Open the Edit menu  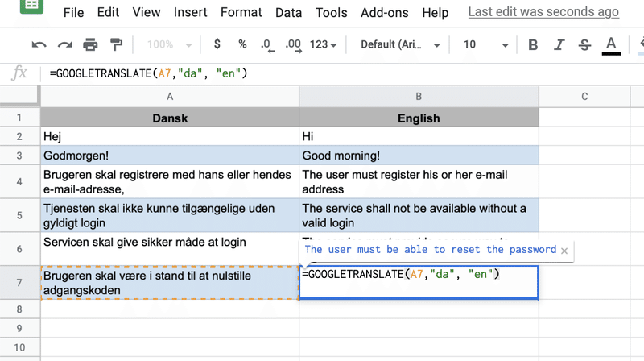pos(108,12)
